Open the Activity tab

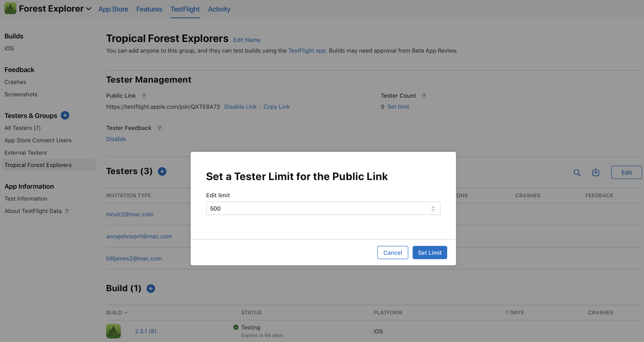click(219, 9)
